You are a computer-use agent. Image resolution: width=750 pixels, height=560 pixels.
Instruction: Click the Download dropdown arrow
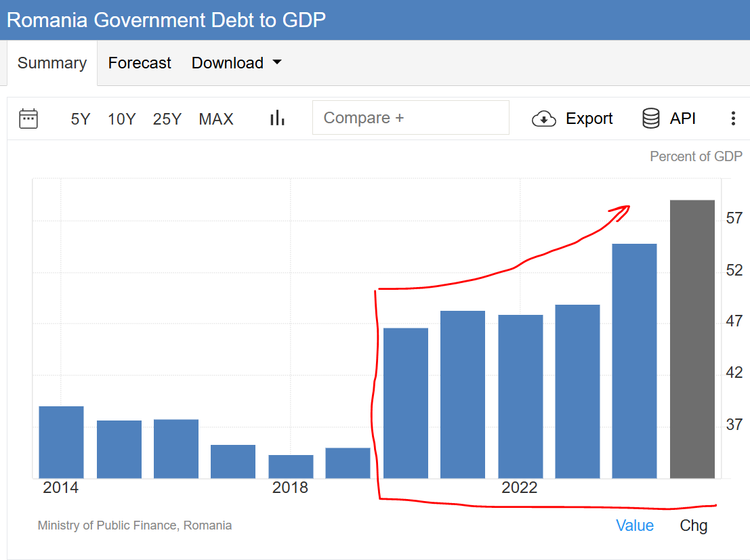(x=276, y=62)
